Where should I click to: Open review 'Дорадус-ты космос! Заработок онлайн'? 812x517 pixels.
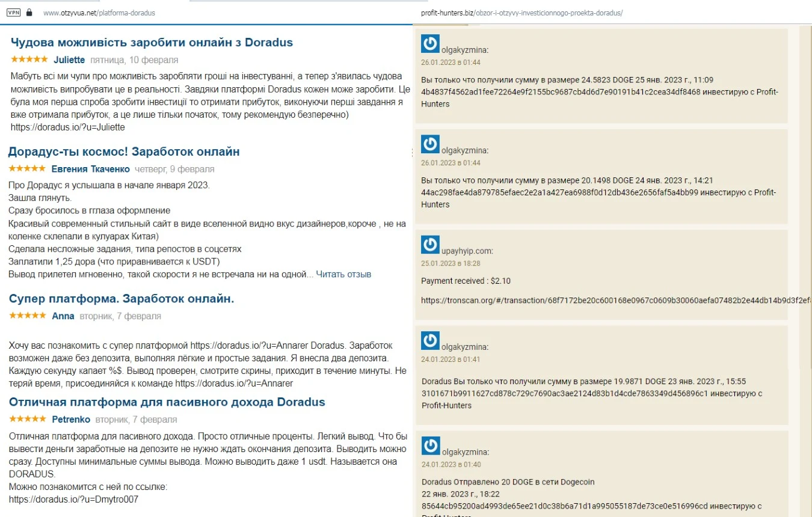tap(124, 151)
